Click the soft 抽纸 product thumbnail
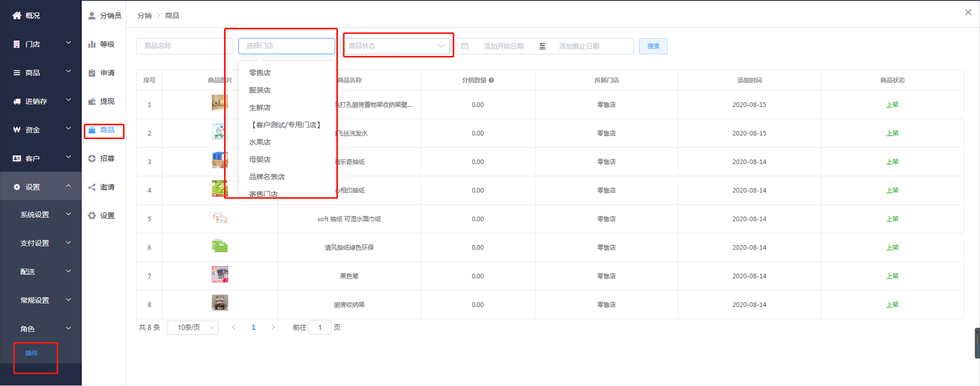 220,217
